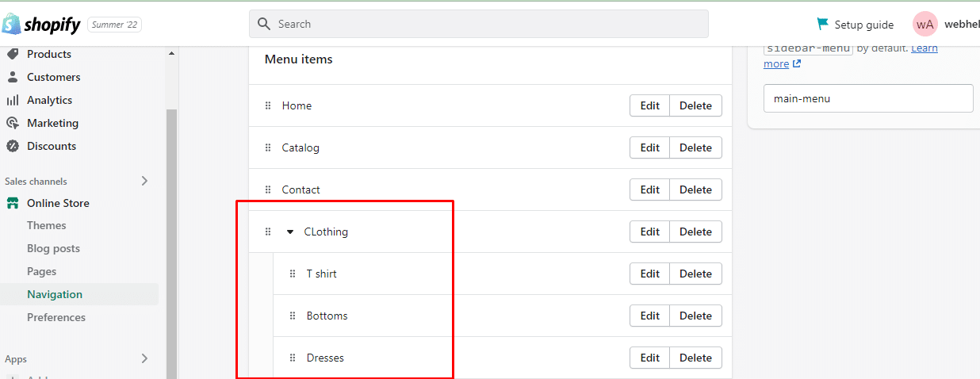The height and width of the screenshot is (379, 980).
Task: Go to Themes in Online Store
Action: 47,225
